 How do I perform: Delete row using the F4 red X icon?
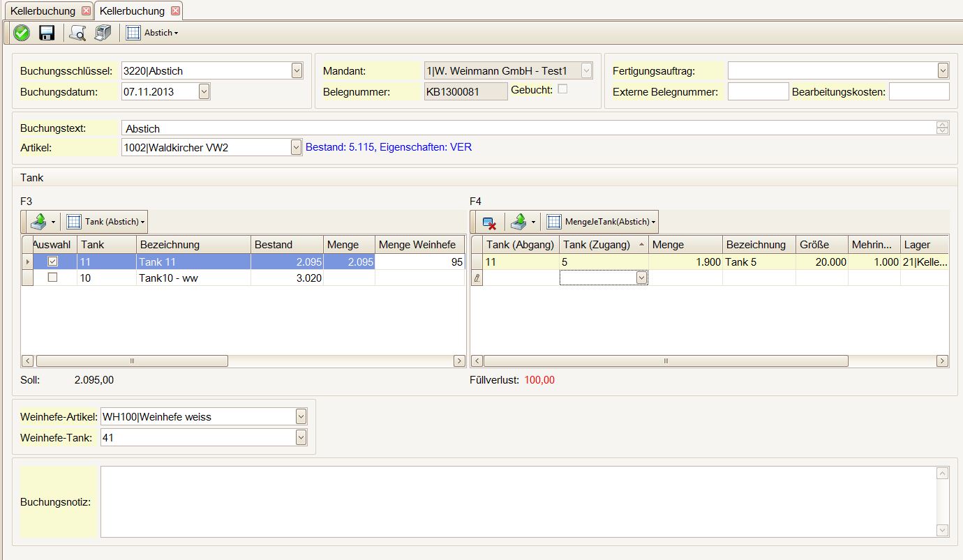489,222
